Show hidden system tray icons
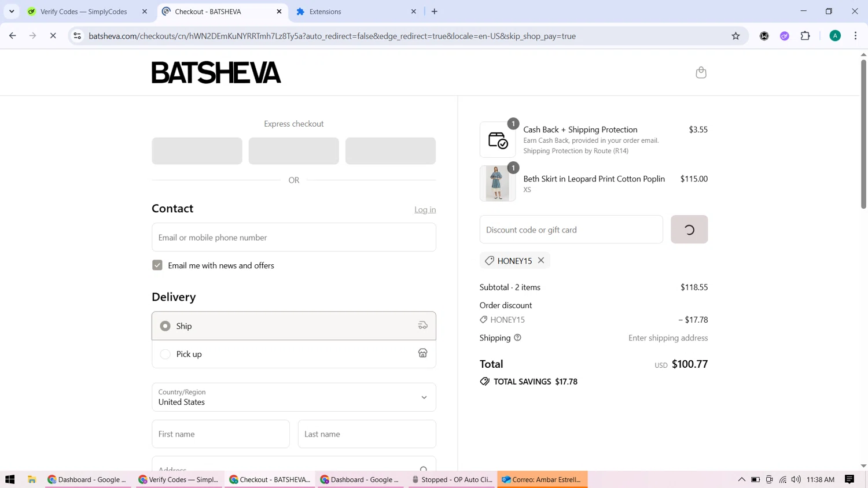The height and width of the screenshot is (488, 868). point(741,479)
